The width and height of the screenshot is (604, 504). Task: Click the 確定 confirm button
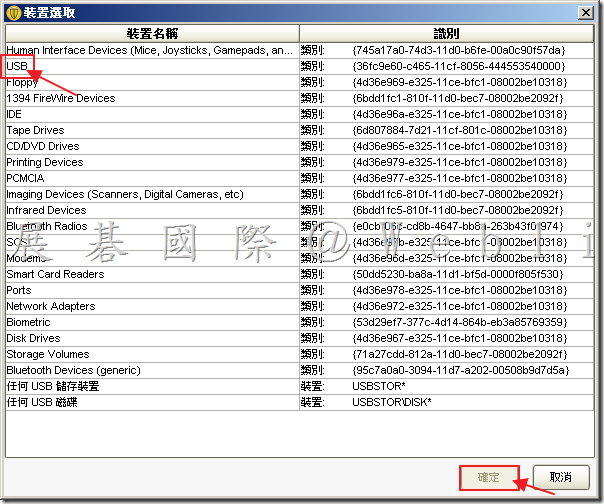pos(489,477)
